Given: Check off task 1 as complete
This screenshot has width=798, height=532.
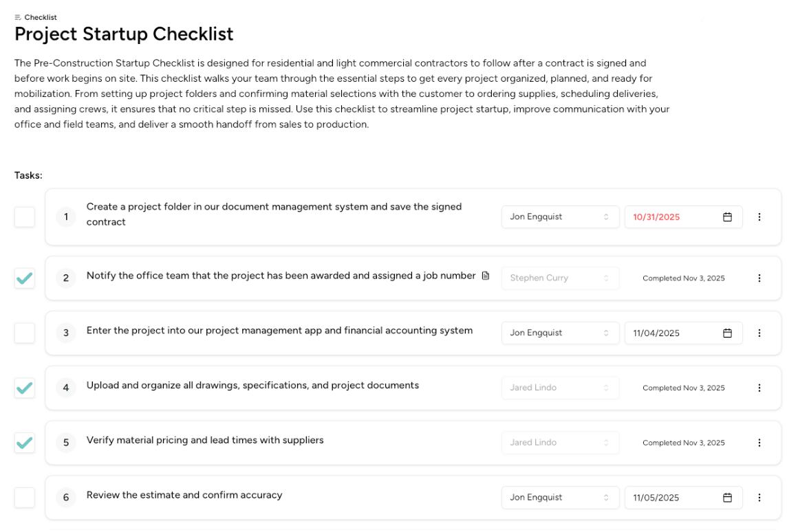Looking at the screenshot, I should [x=25, y=217].
